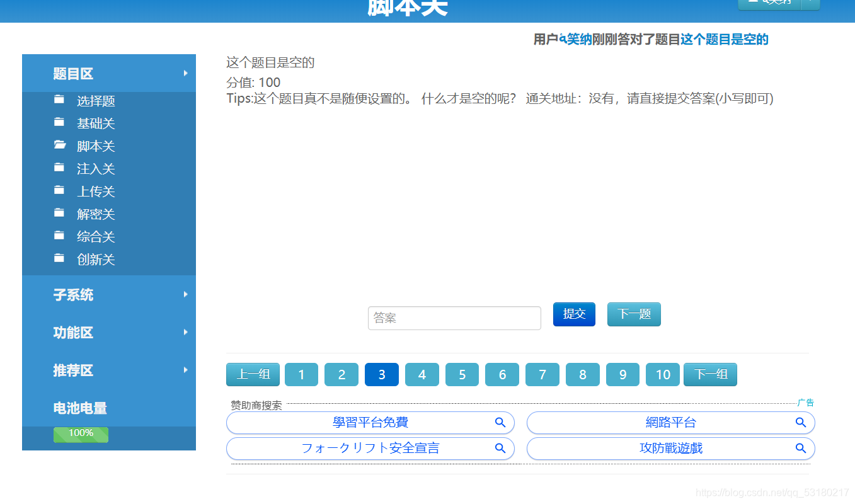Open the 选择题 category
This screenshot has width=855, height=504.
(x=96, y=101)
